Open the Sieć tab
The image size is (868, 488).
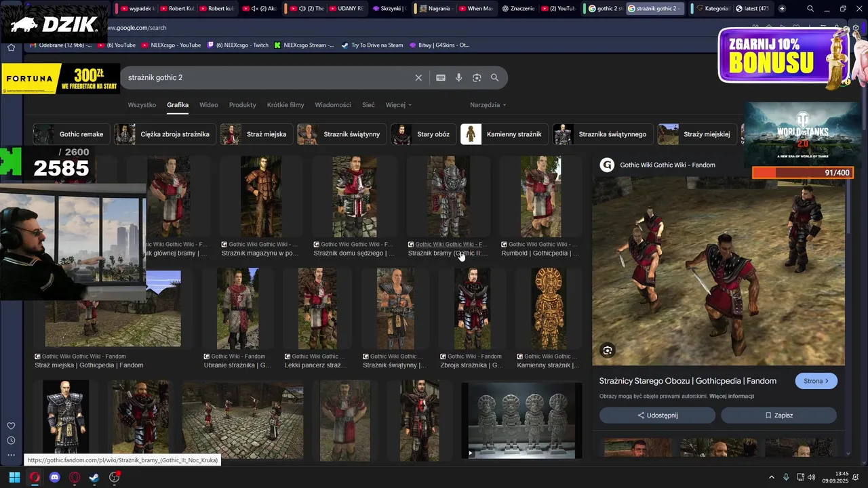point(368,105)
